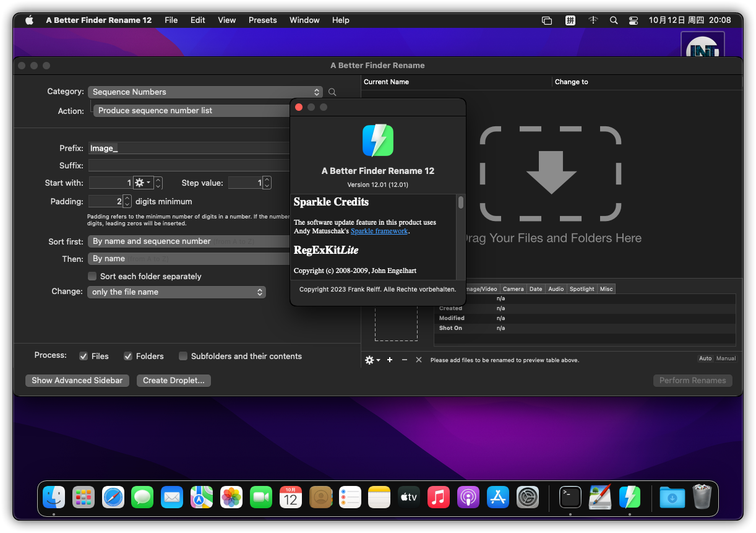Open the Presets menu
Viewport: 756px width, 533px height.
(x=263, y=20)
